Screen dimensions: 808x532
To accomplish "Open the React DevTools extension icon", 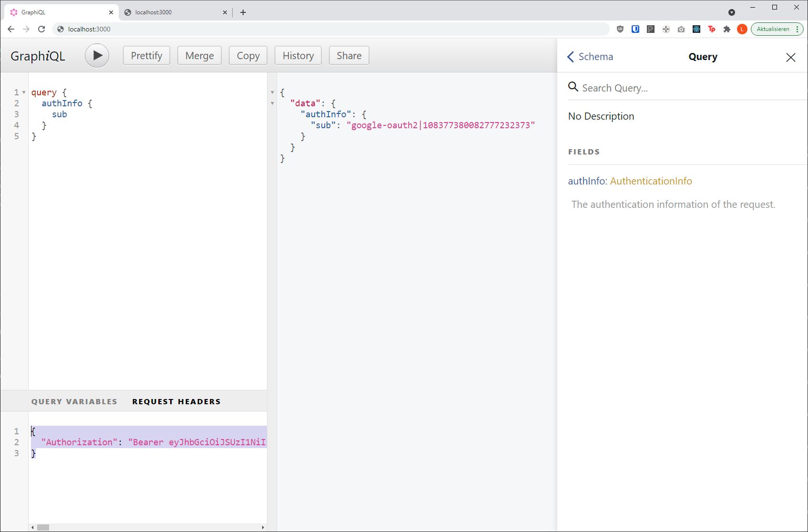I will (696, 29).
